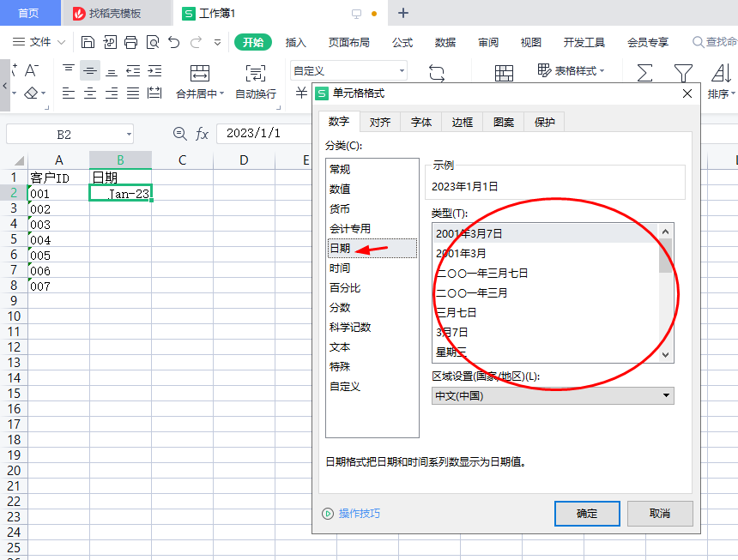This screenshot has width=738, height=560.
Task: Switch to the 保护 tab in dialog
Action: tap(544, 123)
